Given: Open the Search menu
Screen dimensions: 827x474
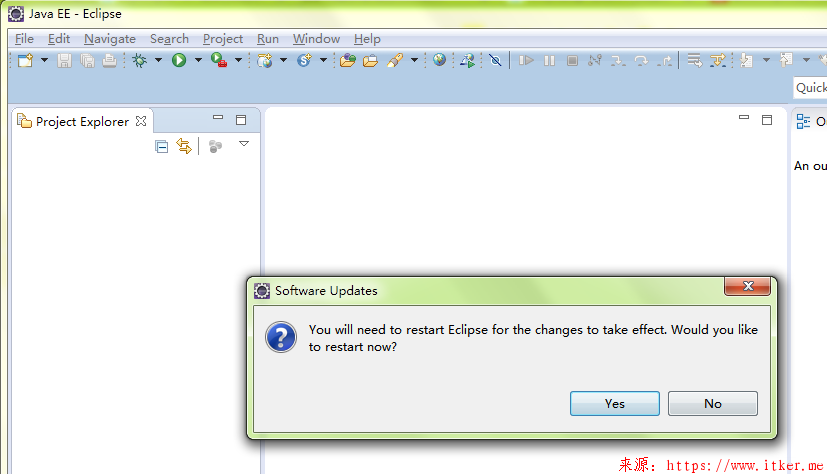Looking at the screenshot, I should tap(169, 39).
